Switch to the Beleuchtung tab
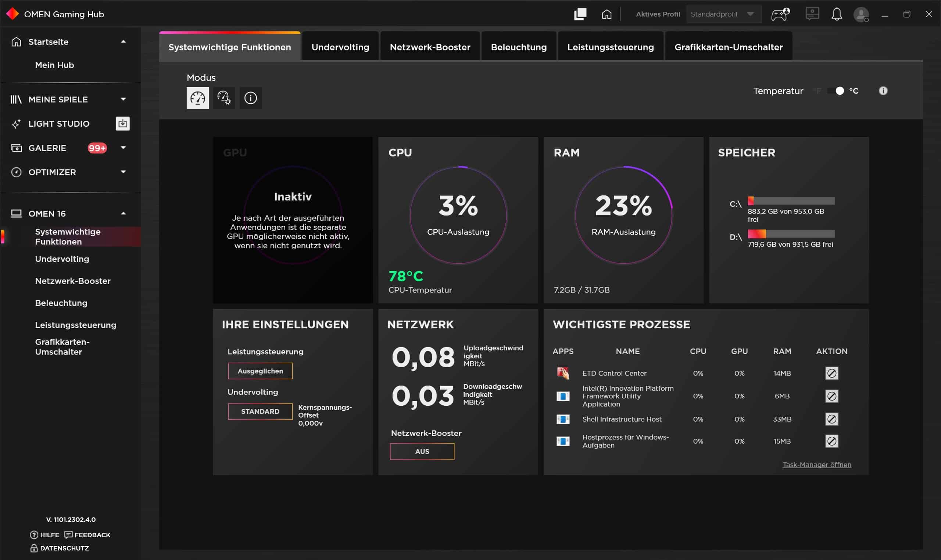Screen dimensions: 941x560 coord(518,47)
